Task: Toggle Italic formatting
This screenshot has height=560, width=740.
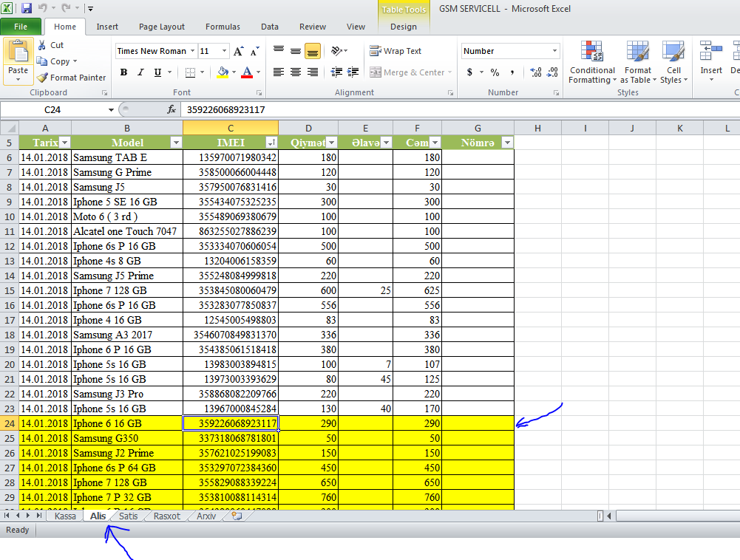Action: 140,72
